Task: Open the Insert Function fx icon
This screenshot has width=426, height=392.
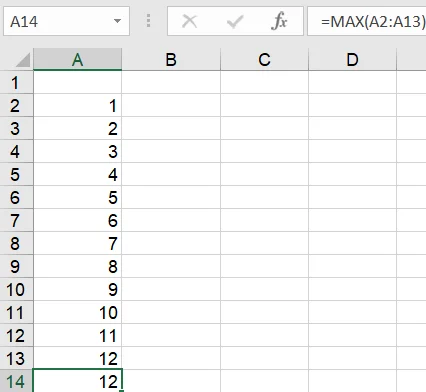Action: (x=279, y=21)
